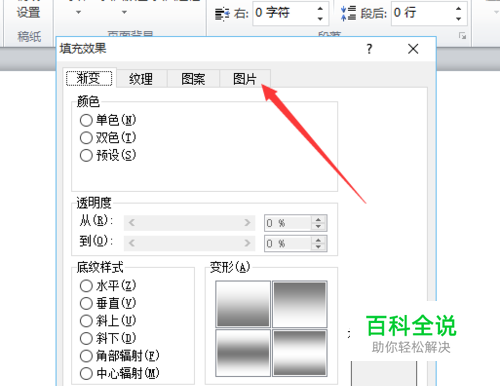The width and height of the screenshot is (500, 386).
Task: Switch to the 渐变 tab
Action: (89, 78)
